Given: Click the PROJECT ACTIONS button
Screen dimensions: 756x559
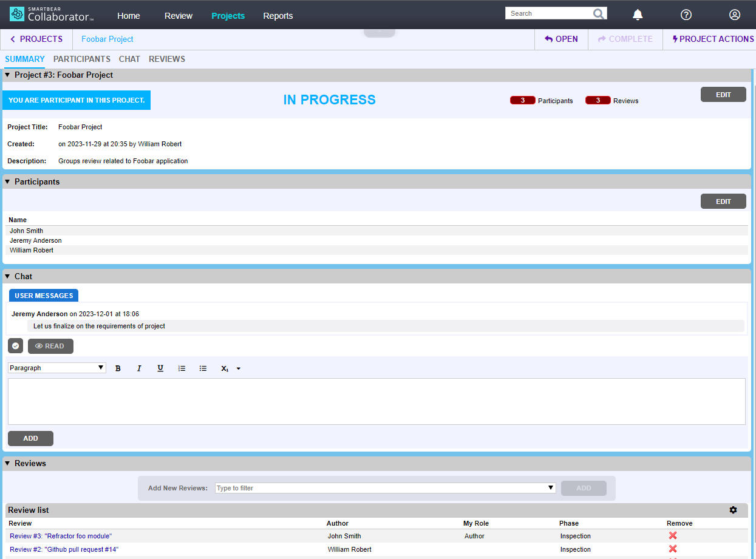Looking at the screenshot, I should click(x=713, y=39).
